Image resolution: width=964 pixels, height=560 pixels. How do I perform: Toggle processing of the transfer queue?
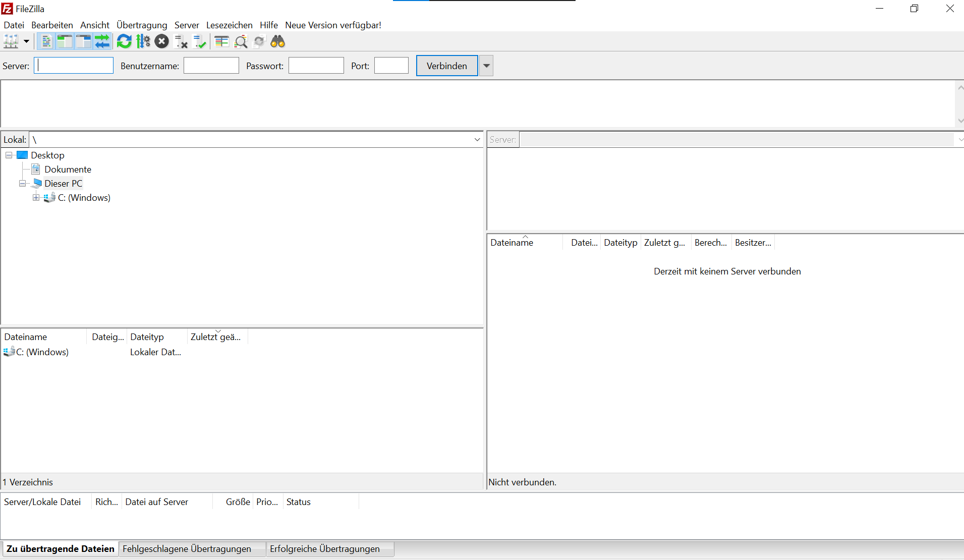[143, 41]
